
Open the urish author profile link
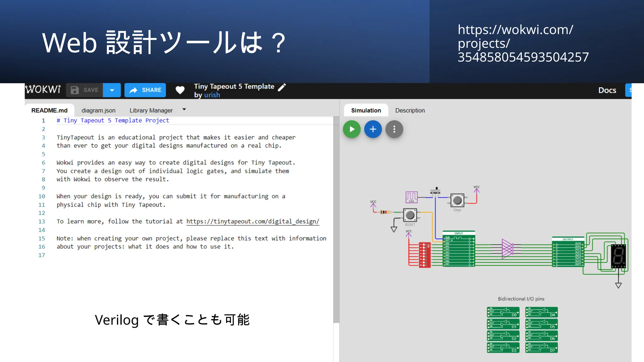click(x=212, y=95)
